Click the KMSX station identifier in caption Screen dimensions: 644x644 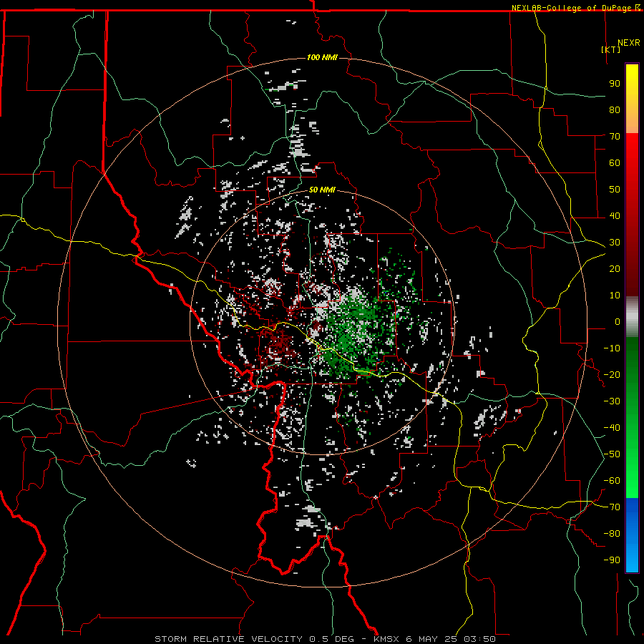point(386,639)
